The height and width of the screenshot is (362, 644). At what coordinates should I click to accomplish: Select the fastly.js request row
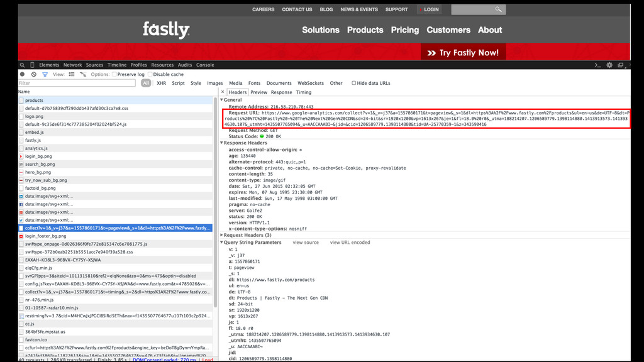(x=116, y=140)
